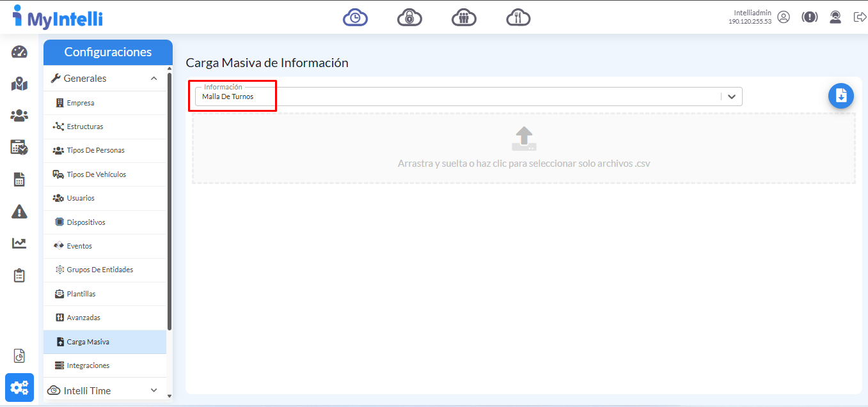Open the map marker sidebar icon
Screen dimensions: 868x407
(19, 84)
